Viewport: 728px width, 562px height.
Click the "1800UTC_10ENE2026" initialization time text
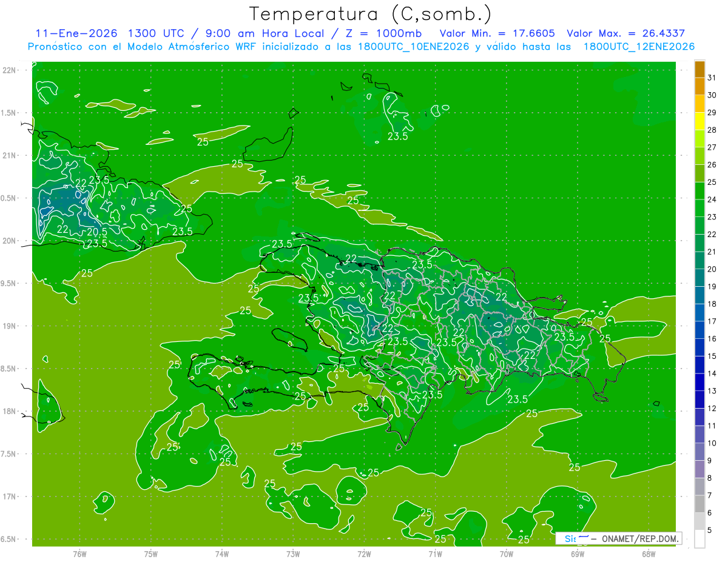[413, 47]
